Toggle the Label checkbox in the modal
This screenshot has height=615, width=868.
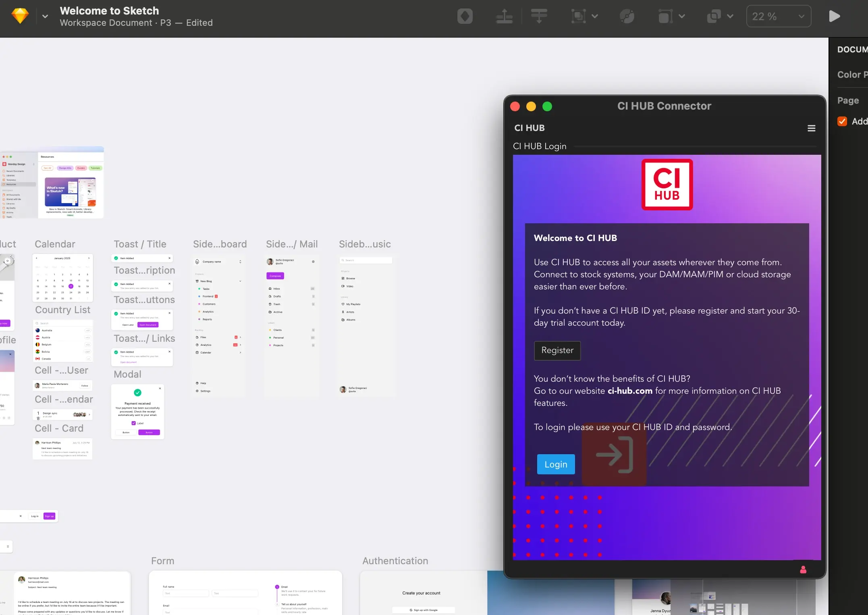[133, 423]
